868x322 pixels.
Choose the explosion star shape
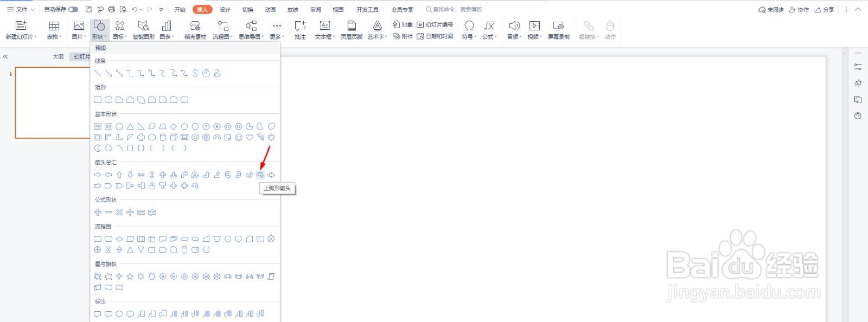tap(98, 276)
